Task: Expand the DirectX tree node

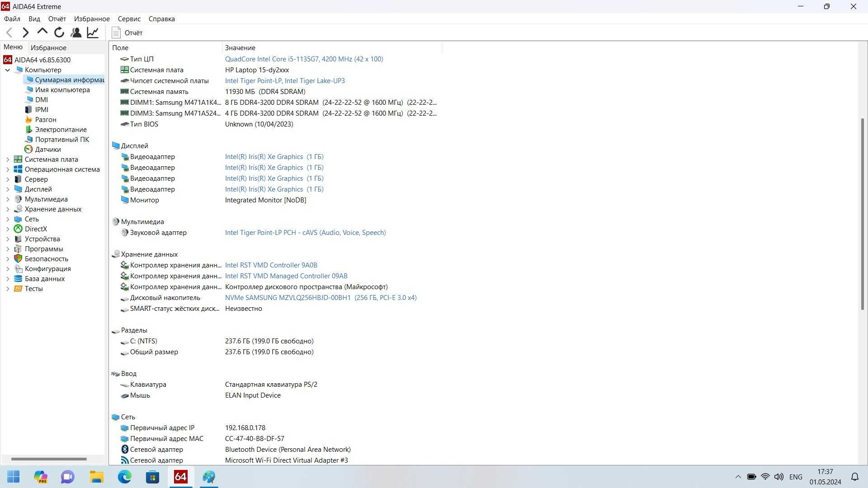Action: click(x=8, y=229)
